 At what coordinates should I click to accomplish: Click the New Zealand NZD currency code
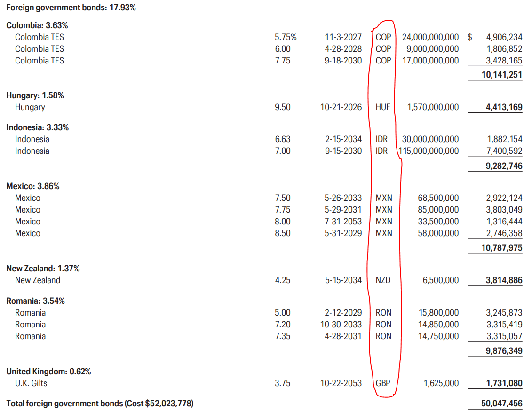pos(382,280)
